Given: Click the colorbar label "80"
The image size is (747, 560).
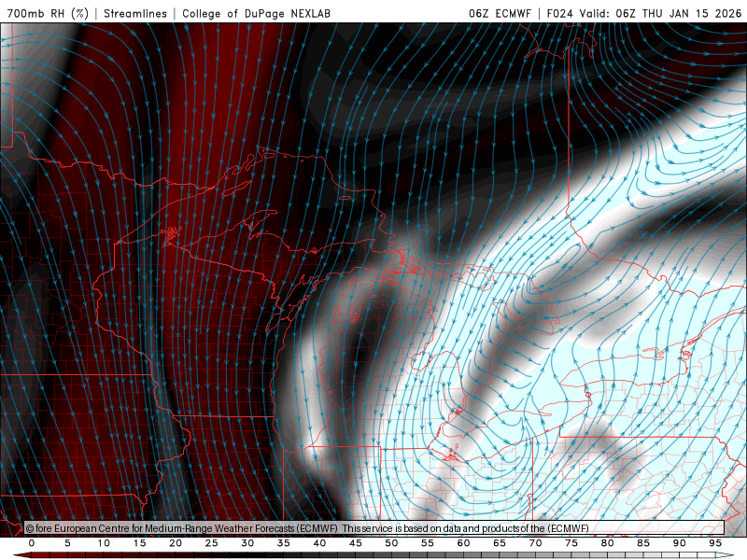Looking at the screenshot, I should 608,543.
